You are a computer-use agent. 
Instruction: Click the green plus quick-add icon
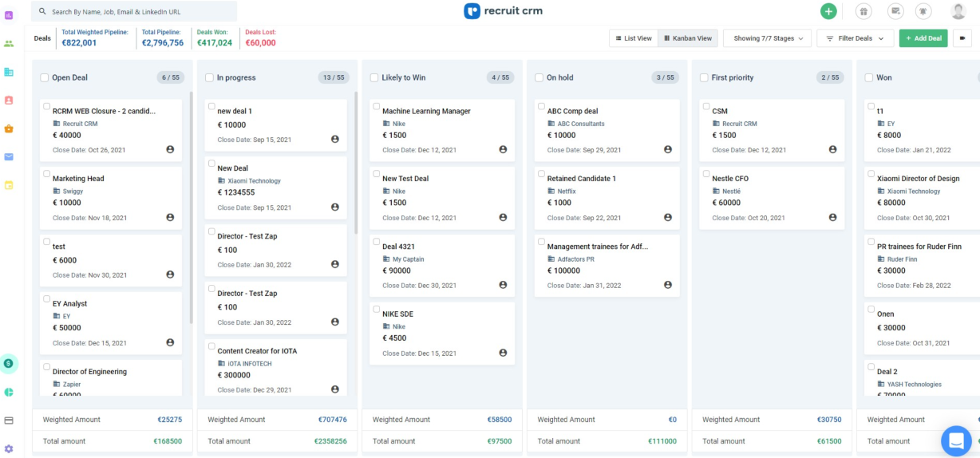point(828,11)
